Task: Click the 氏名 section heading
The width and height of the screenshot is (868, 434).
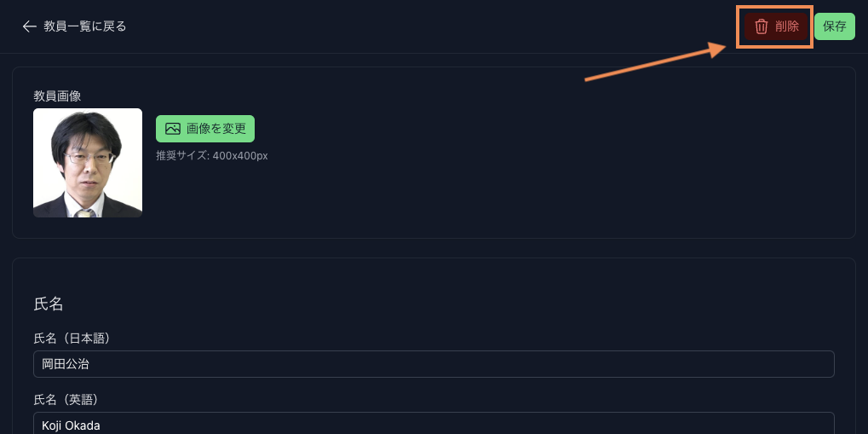Action: pos(49,304)
